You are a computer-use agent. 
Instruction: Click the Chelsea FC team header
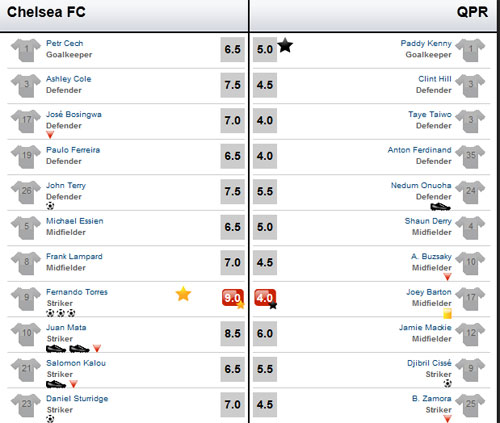(46, 12)
